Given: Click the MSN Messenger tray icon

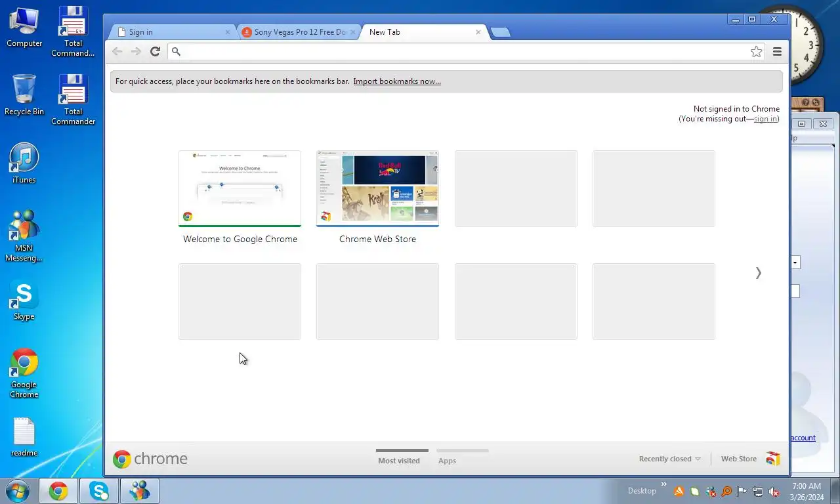Looking at the screenshot, I should coord(711,492).
